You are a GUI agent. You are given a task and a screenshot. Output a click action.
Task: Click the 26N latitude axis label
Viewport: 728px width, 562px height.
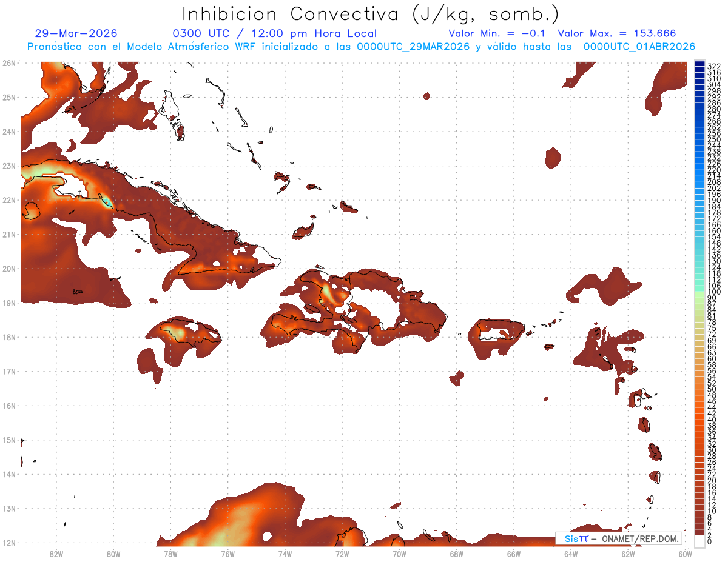[x=8, y=62]
